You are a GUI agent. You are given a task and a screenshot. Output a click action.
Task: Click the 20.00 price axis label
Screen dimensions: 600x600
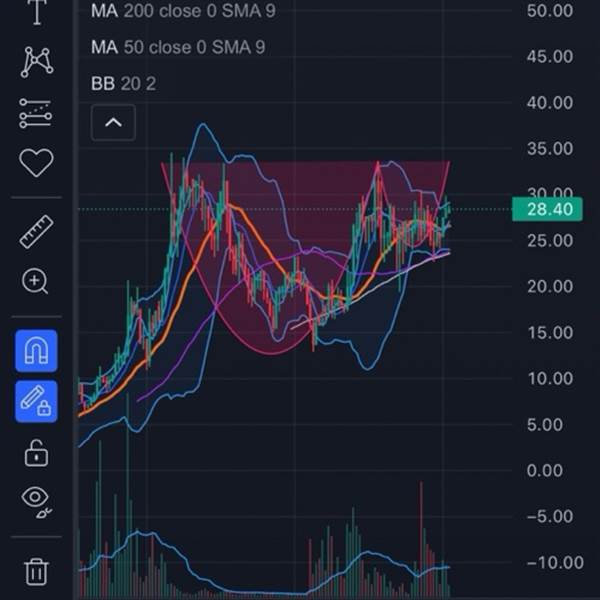pos(550,286)
